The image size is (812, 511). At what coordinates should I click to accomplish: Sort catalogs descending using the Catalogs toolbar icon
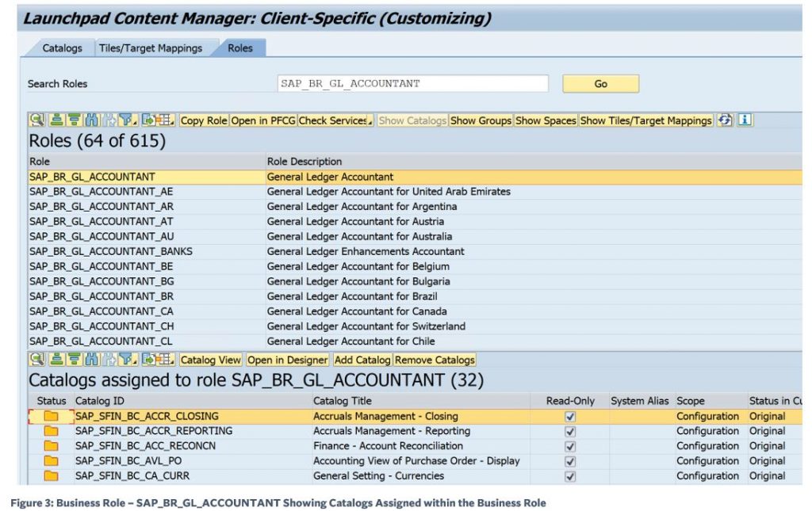pyautogui.click(x=74, y=360)
